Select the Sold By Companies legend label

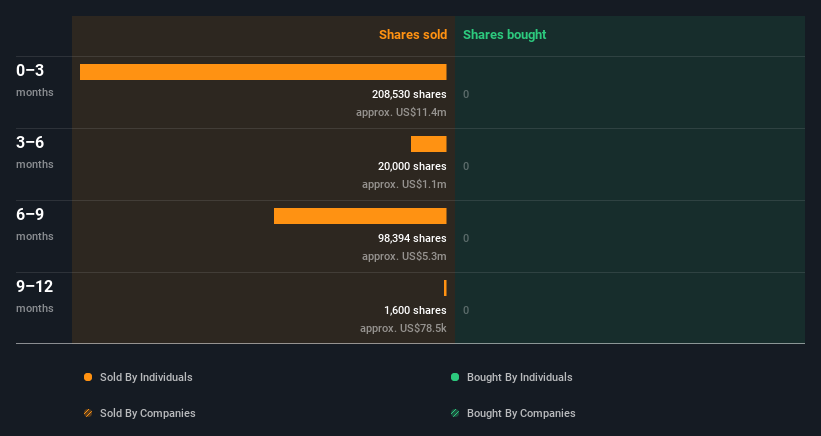pyautogui.click(x=148, y=413)
